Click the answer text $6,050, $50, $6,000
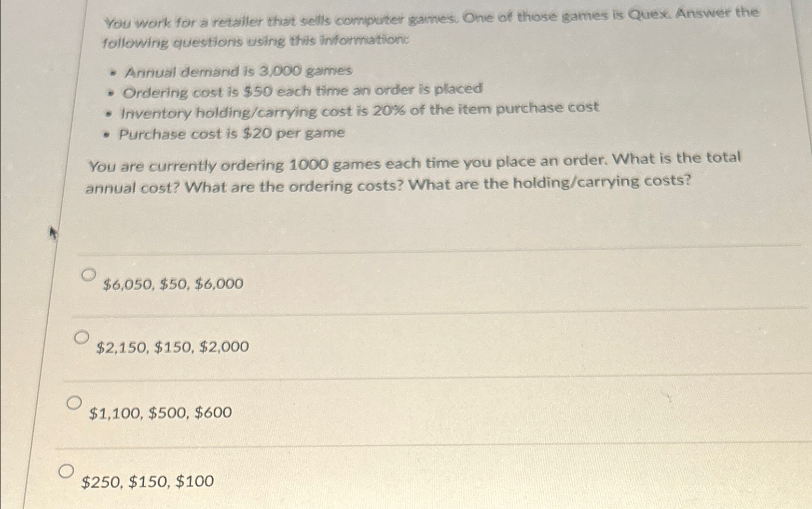 [174, 283]
